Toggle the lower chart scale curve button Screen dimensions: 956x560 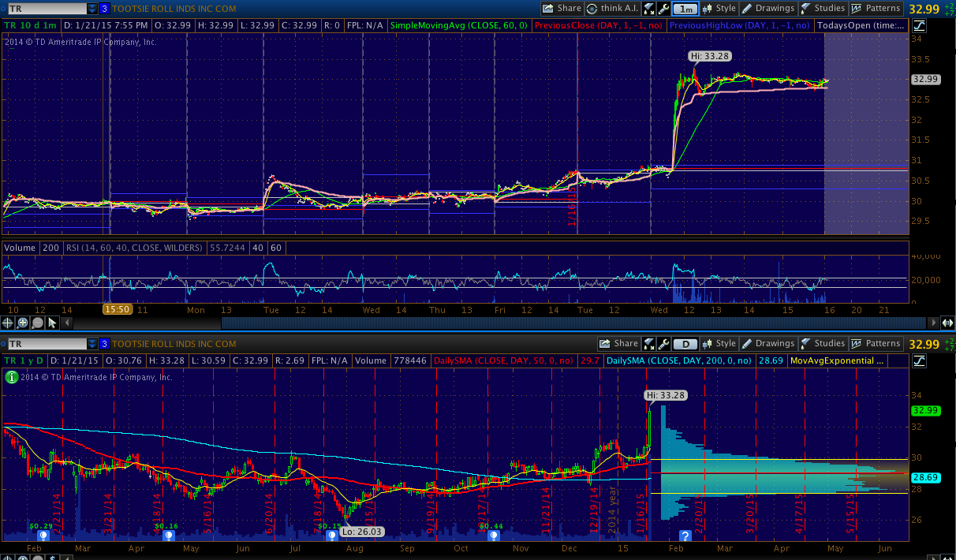(920, 360)
